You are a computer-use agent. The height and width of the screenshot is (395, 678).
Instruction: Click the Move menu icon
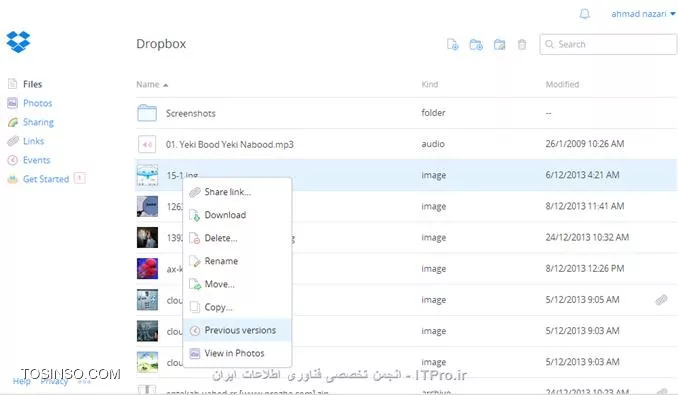pos(195,284)
